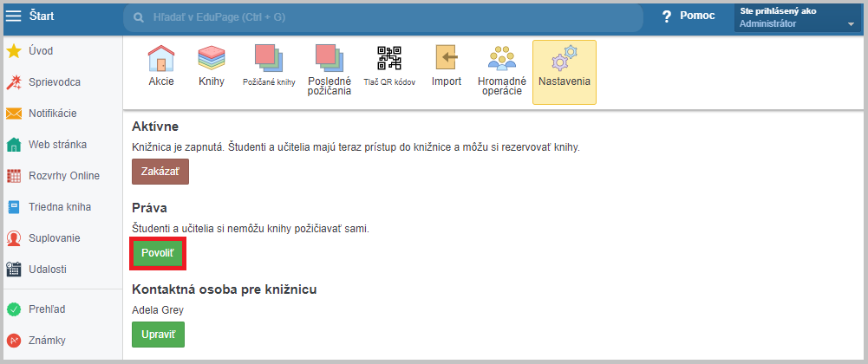868x364 pixels.
Task: Click the Štart label in header
Action: [42, 16]
